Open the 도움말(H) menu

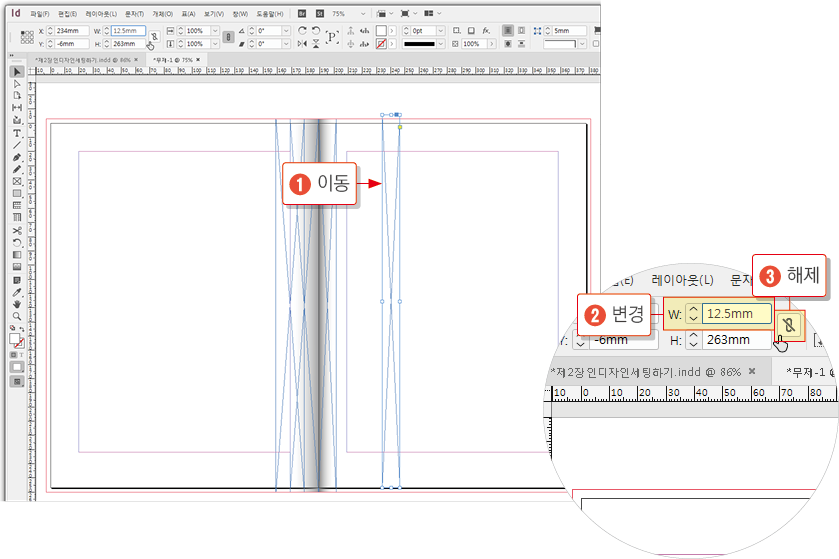pos(270,14)
